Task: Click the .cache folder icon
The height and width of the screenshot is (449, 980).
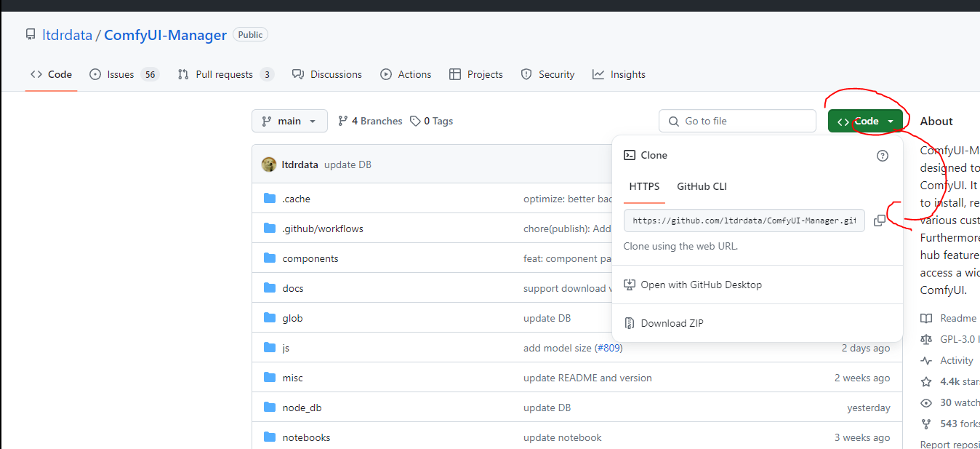Action: pos(270,199)
